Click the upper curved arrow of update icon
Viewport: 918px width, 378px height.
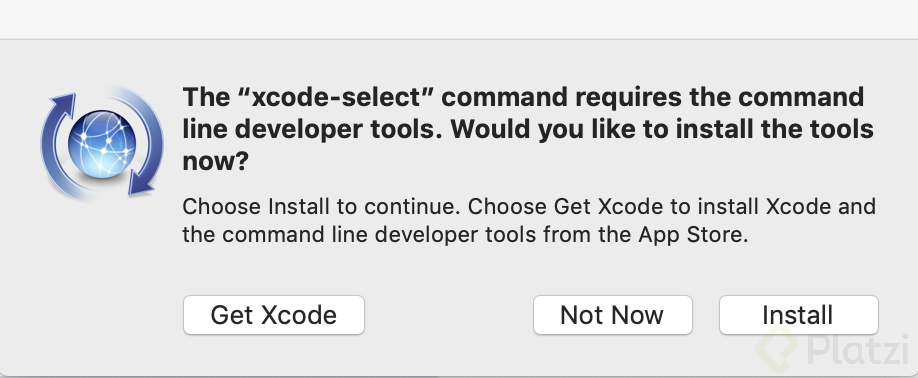tap(64, 120)
